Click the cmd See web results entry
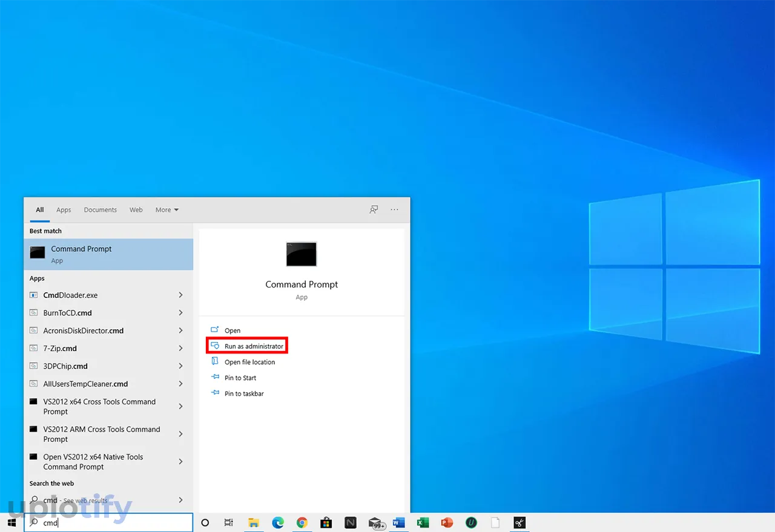Image resolution: width=775 pixels, height=532 pixels. tap(76, 501)
